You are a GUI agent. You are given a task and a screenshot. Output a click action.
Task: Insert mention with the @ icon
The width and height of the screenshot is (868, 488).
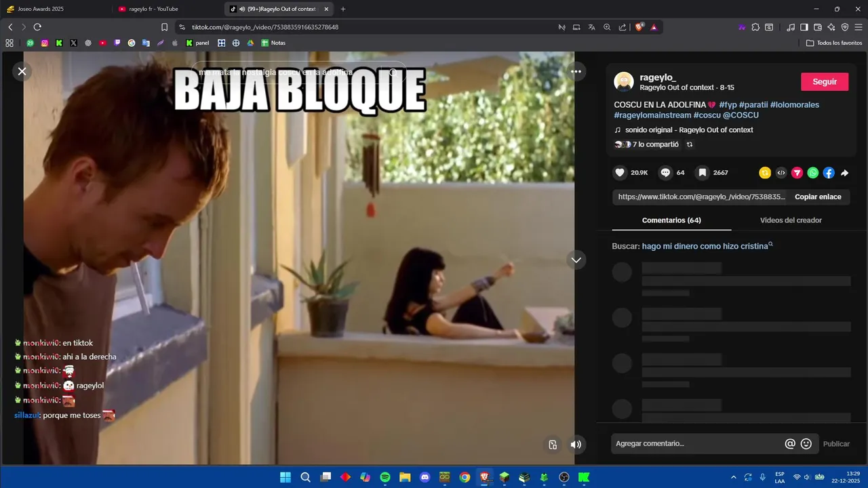(790, 444)
